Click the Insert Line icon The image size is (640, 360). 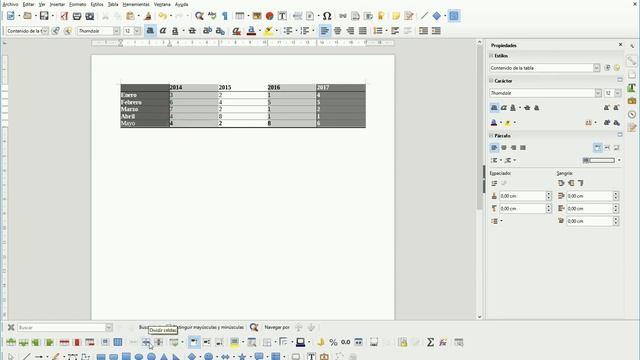pos(424,16)
